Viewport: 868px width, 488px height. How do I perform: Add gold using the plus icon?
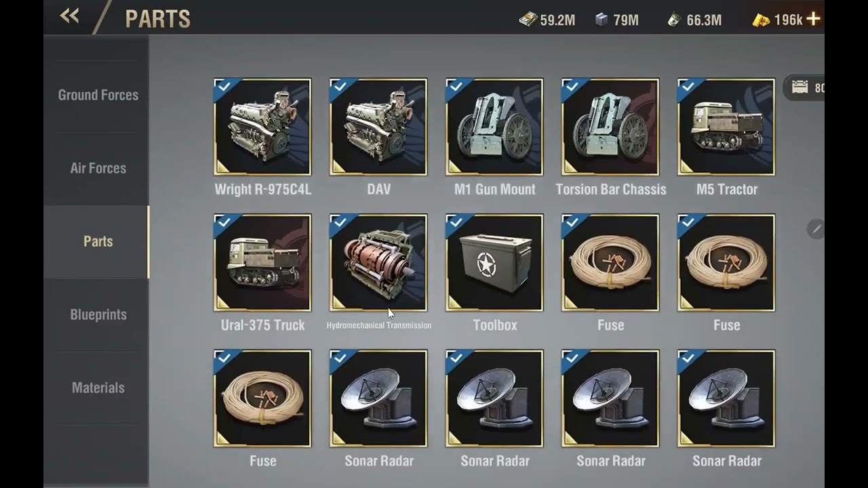click(813, 20)
